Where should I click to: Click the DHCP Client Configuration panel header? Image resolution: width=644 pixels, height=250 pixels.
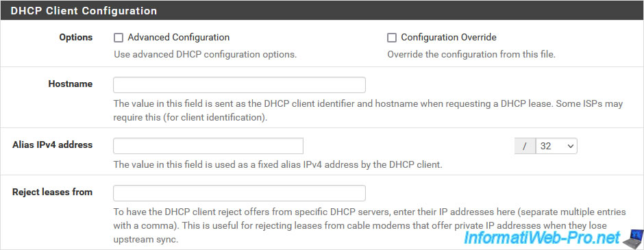click(322, 11)
